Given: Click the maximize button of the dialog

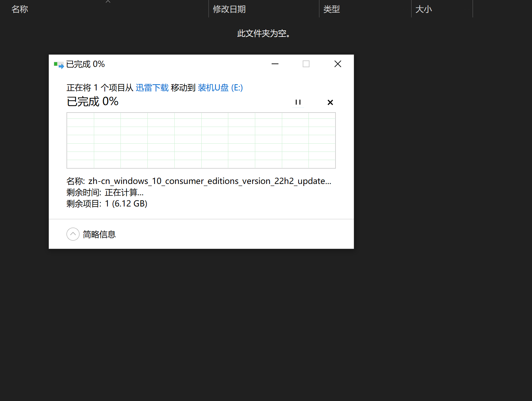Looking at the screenshot, I should [x=306, y=64].
